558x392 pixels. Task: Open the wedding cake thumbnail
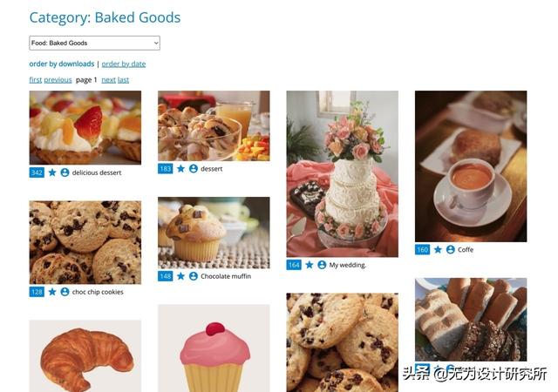pyautogui.click(x=342, y=173)
